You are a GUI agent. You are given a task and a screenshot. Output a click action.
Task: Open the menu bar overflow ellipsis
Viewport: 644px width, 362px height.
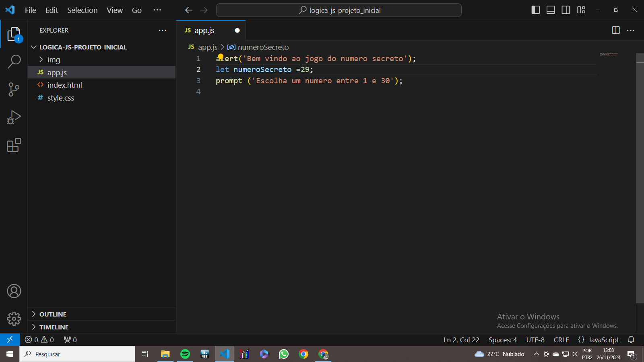tap(157, 10)
